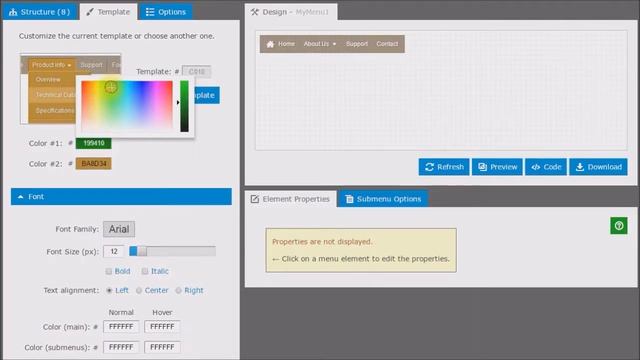Click the structure icon on the Structure tab
This screenshot has width=640, height=360.
(x=13, y=12)
